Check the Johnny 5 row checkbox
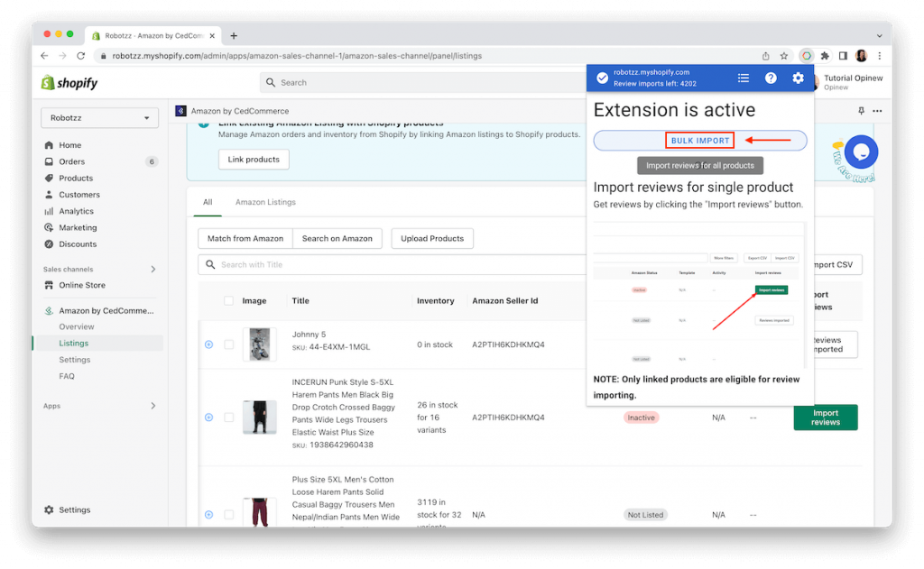 tap(228, 344)
